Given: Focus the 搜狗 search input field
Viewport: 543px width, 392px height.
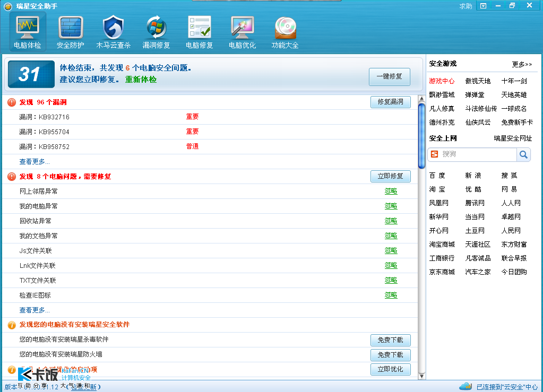Looking at the screenshot, I should pyautogui.click(x=478, y=154).
